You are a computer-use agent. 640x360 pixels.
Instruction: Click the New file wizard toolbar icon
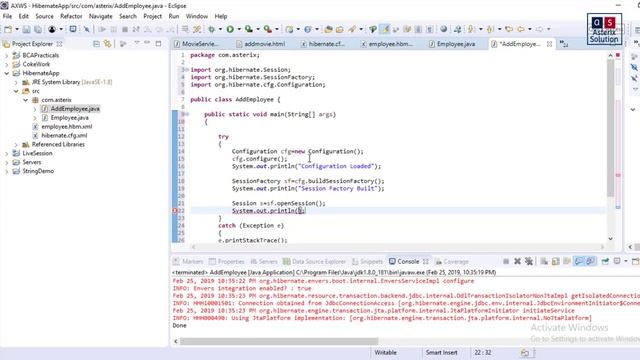(8, 29)
